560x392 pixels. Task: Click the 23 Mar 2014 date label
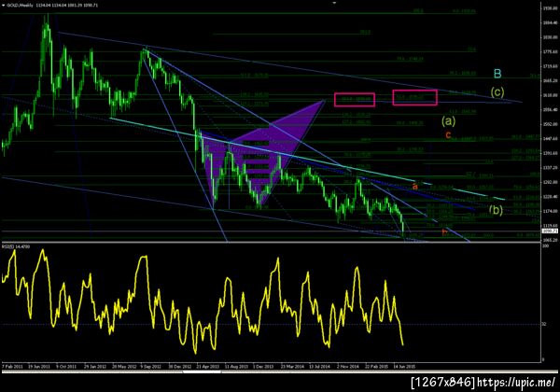tap(292, 366)
